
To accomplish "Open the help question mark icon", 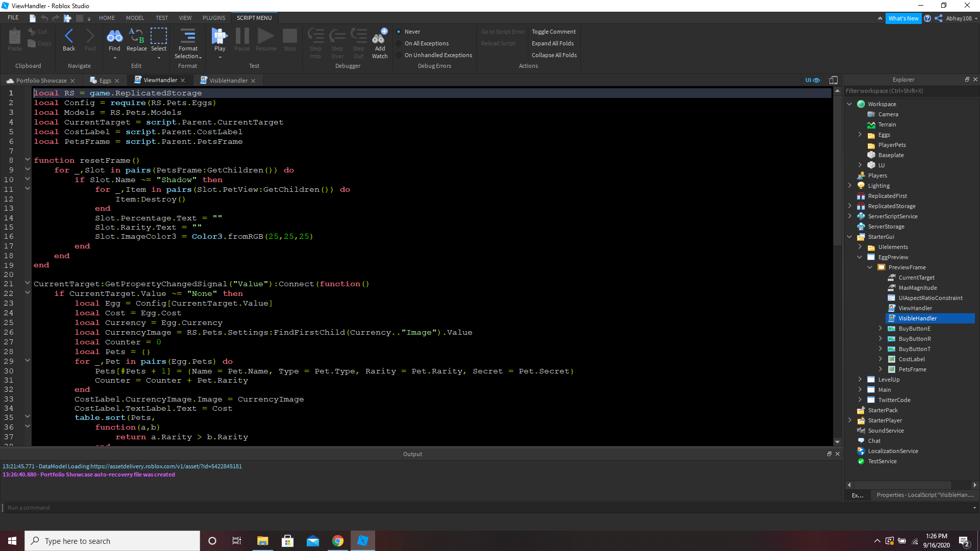I will click(x=927, y=18).
